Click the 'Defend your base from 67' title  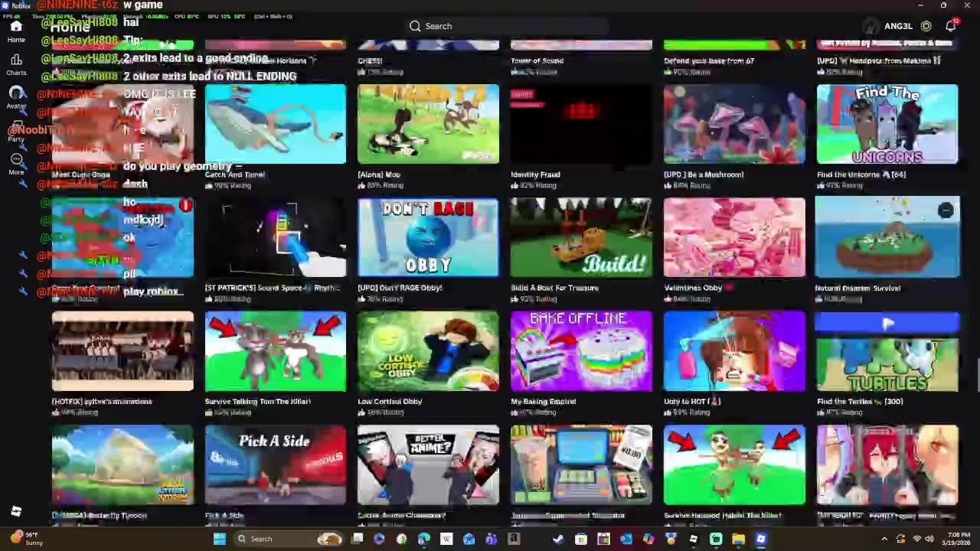[709, 60]
